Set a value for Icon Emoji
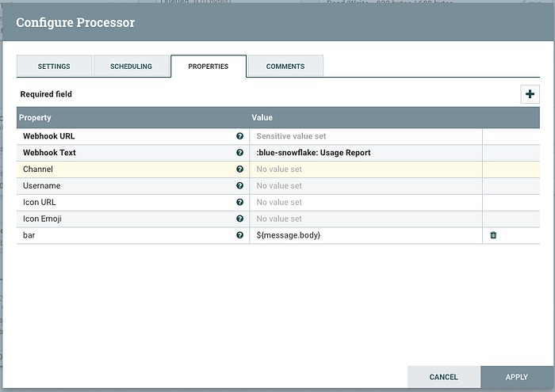The width and height of the screenshot is (555, 392). [366, 219]
